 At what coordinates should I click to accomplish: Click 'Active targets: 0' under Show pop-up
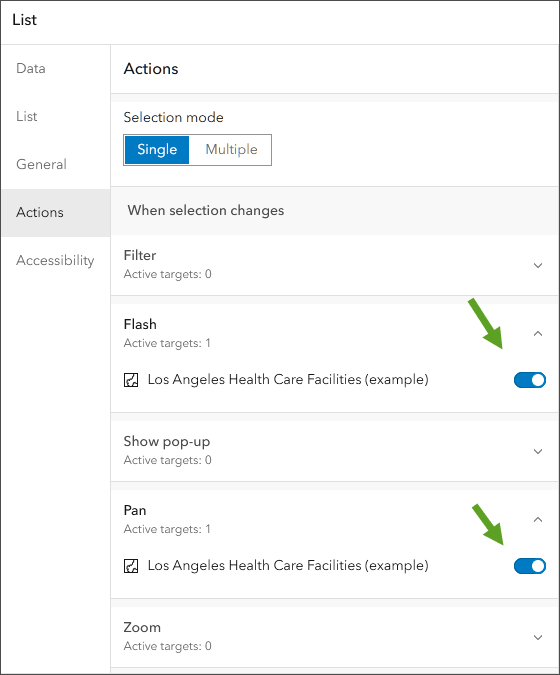(167, 460)
